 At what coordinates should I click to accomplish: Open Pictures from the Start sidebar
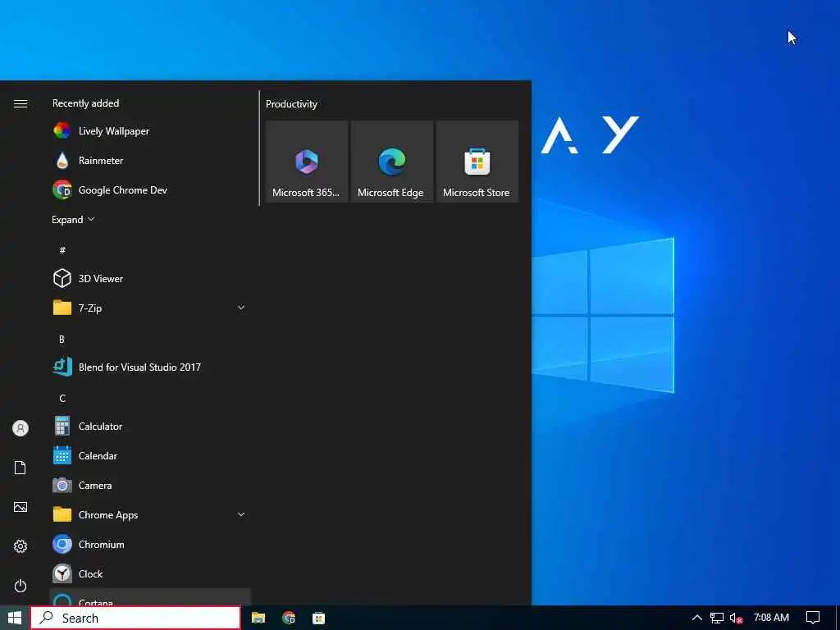pyautogui.click(x=21, y=507)
